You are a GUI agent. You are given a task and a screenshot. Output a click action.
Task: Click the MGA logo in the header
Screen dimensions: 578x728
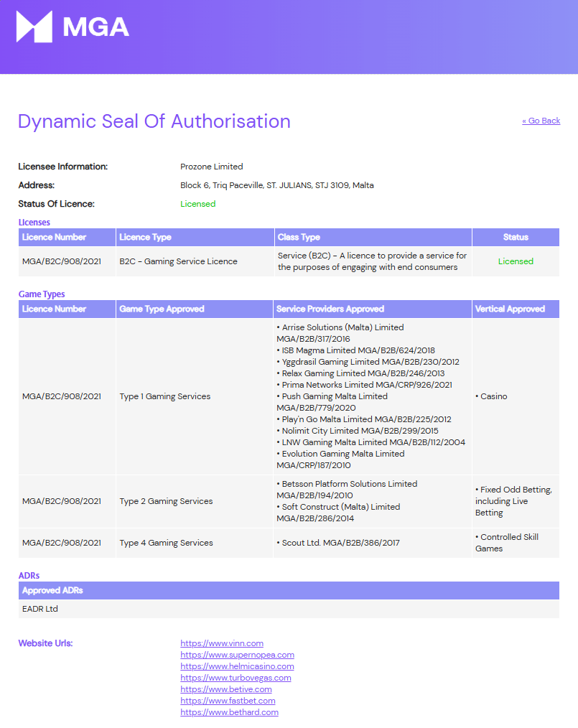tap(73, 27)
